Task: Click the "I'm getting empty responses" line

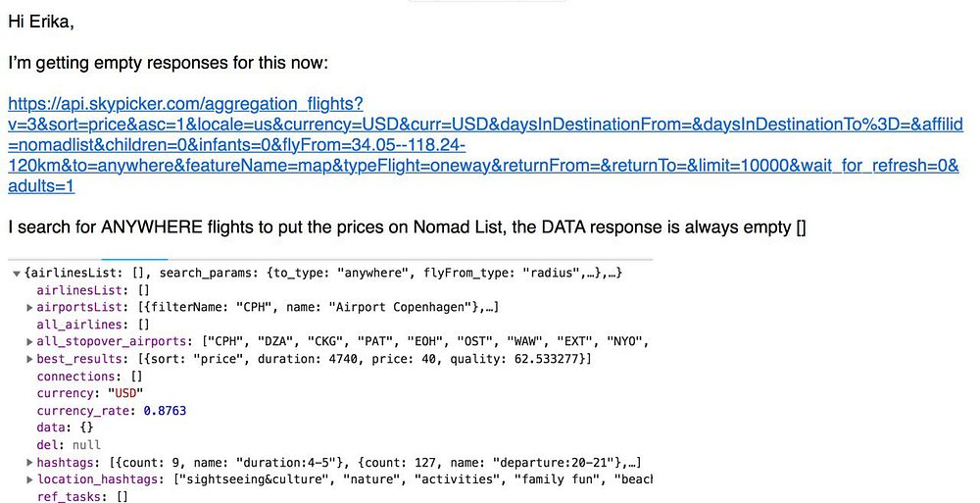Action: pos(169,63)
